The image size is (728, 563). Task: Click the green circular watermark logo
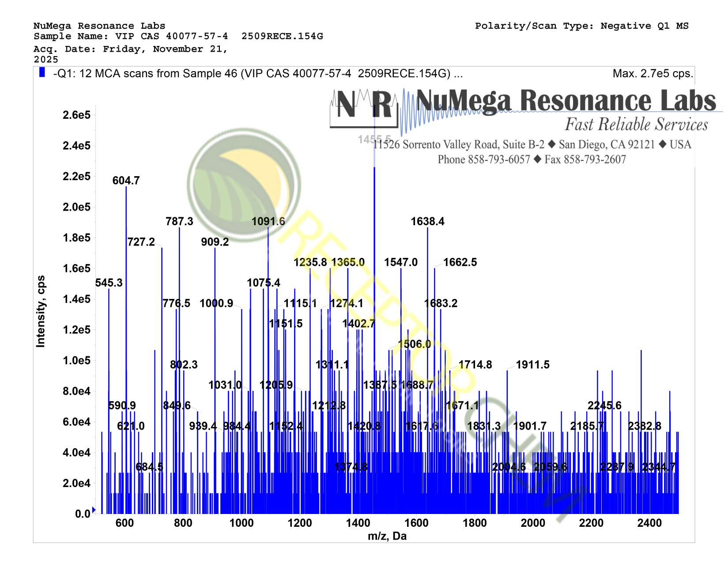[244, 185]
